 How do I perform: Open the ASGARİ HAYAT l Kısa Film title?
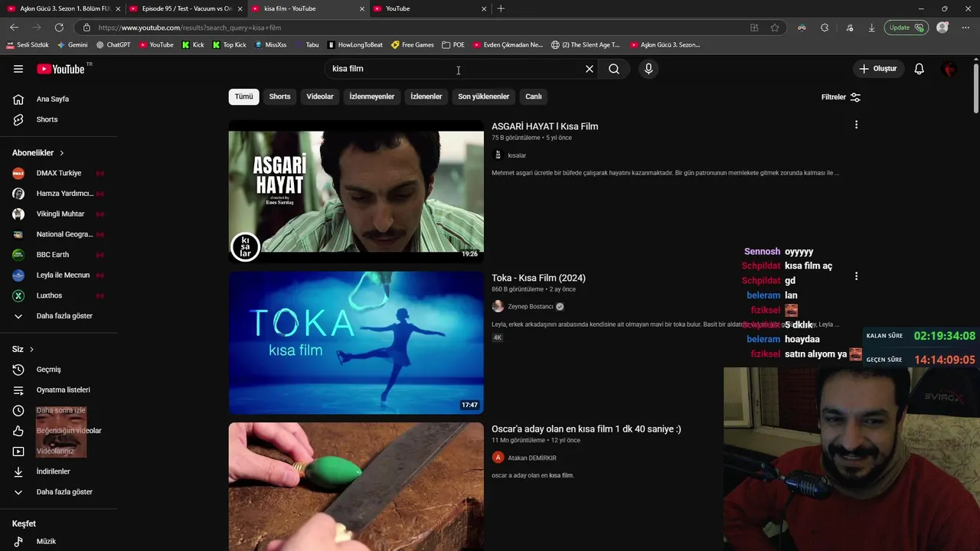[545, 126]
